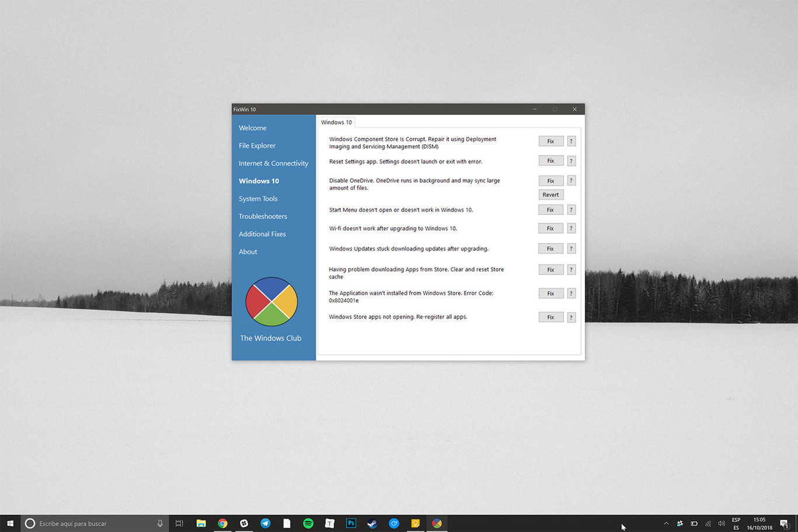The image size is (798, 532).
Task: Open Wi-Fi network tray icon
Action: pos(708,523)
